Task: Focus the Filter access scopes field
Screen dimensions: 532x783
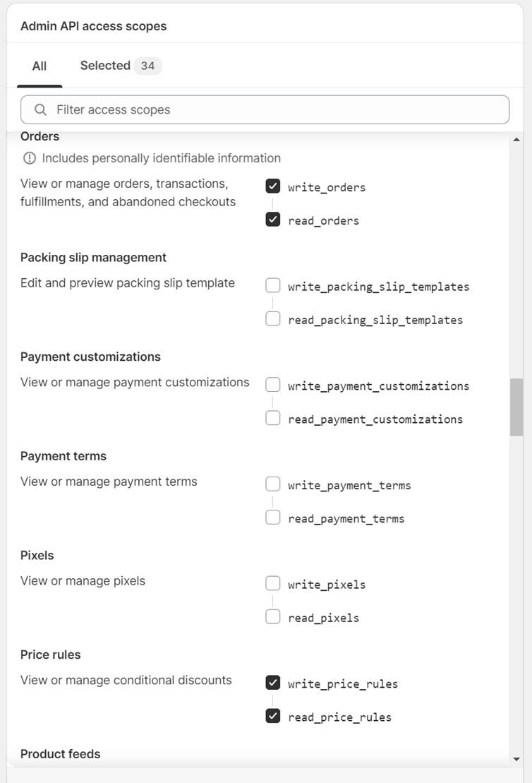Action: click(x=265, y=110)
